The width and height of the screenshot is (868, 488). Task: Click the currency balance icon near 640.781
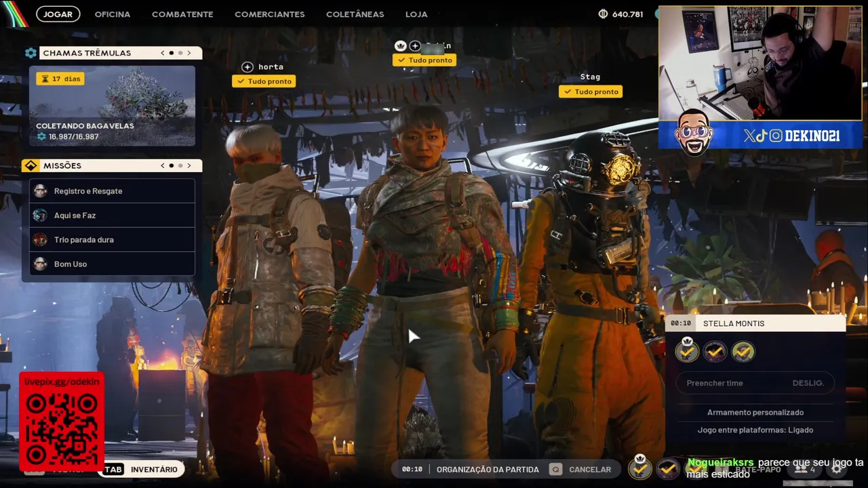click(603, 14)
